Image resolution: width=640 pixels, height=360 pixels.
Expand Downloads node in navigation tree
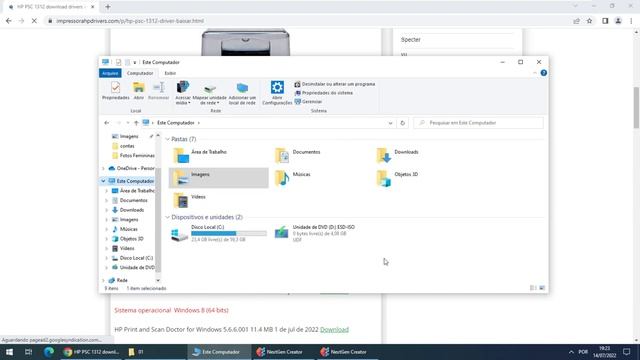(107, 210)
